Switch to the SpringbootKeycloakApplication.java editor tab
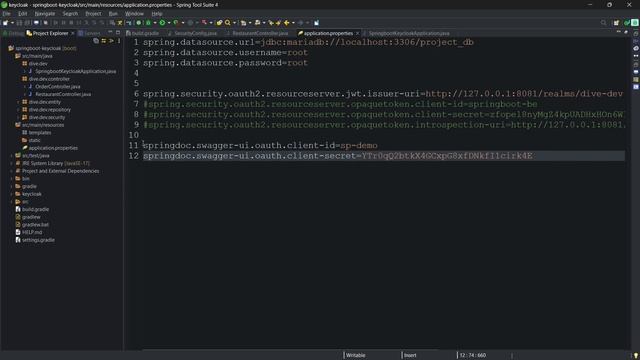The width and height of the screenshot is (640, 360). coord(406,33)
